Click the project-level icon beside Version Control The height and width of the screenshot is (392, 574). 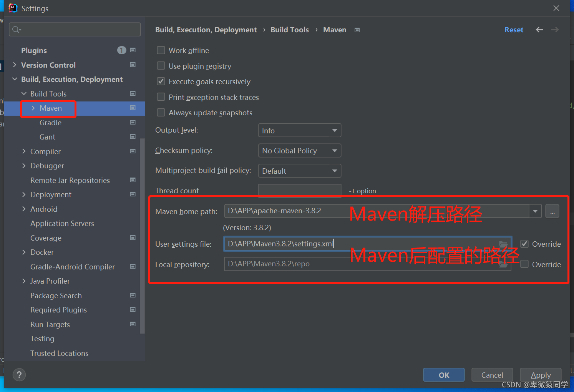(x=133, y=65)
